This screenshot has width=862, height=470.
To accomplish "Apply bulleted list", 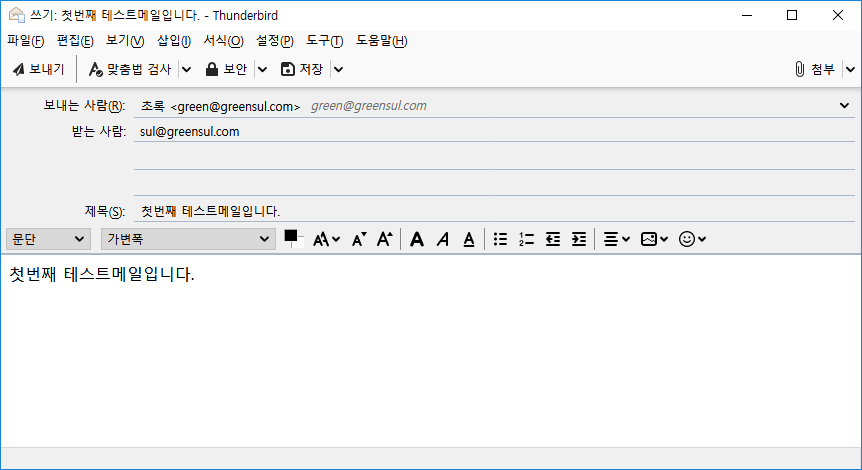I will 500,239.
